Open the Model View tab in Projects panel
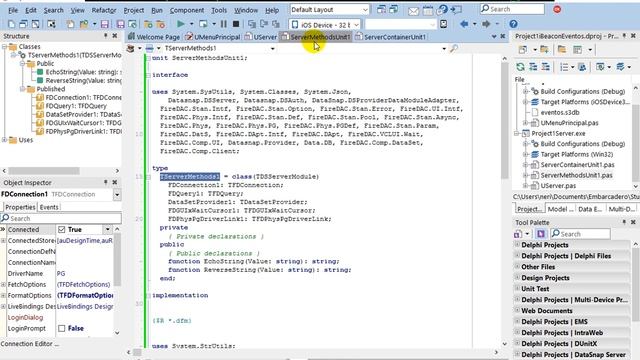Screen dimensions: 640x360 560,209
